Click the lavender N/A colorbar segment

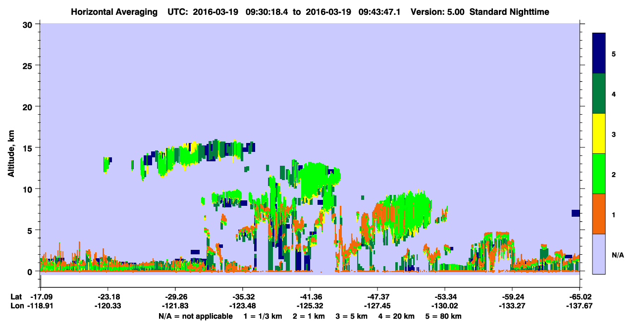coord(599,254)
